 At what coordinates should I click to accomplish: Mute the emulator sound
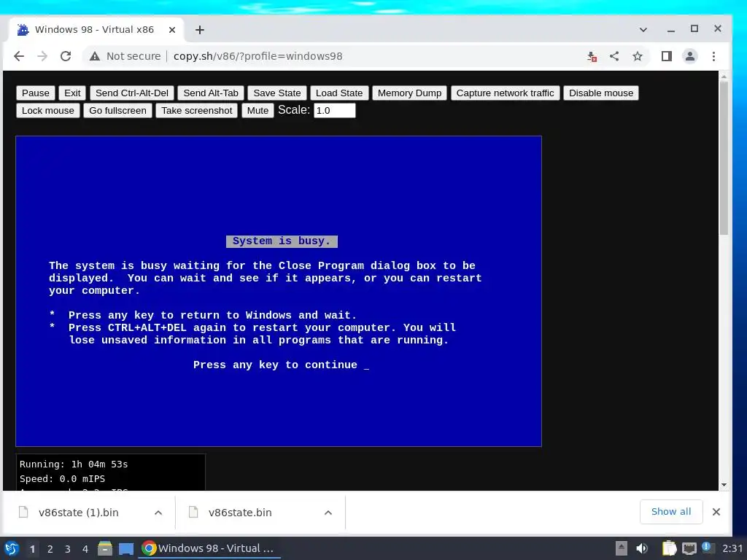point(258,111)
